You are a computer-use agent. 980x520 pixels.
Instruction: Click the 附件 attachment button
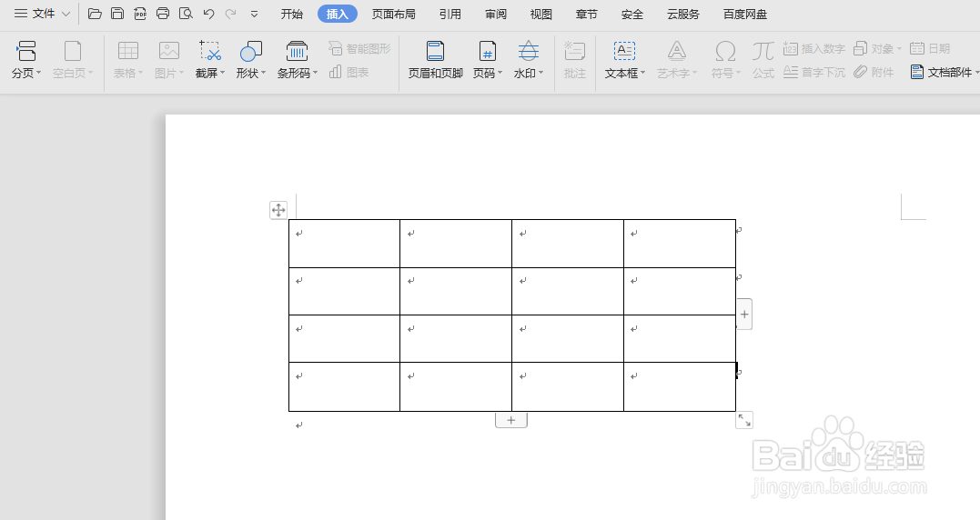tap(874, 73)
